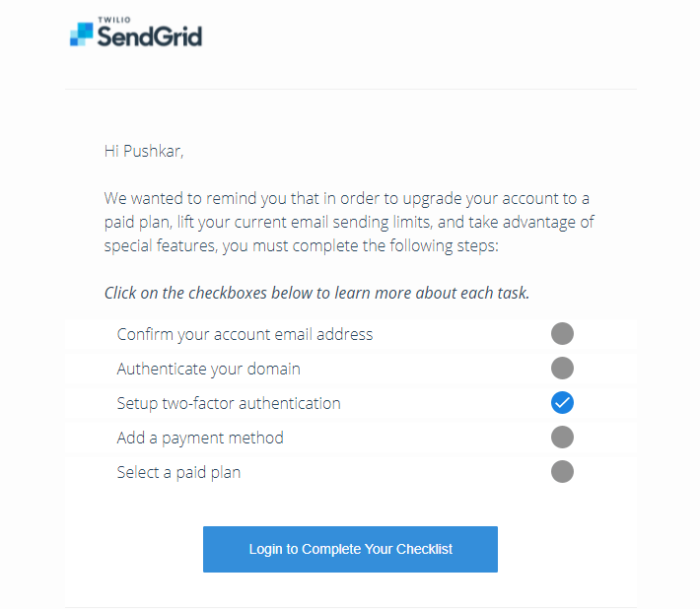Toggle the grey circle for Confirm your account email
Viewport: 700px width, 609px height.
click(562, 334)
